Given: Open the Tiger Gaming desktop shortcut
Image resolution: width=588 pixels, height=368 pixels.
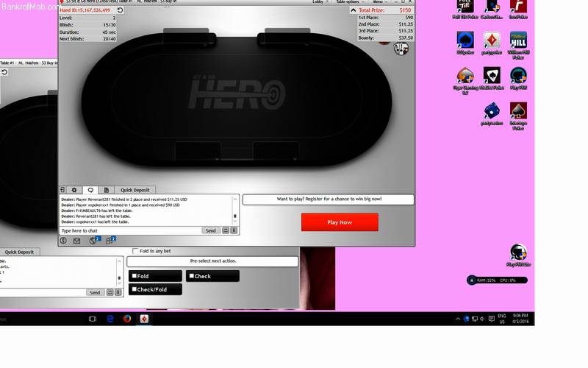Looking at the screenshot, I should [465, 80].
